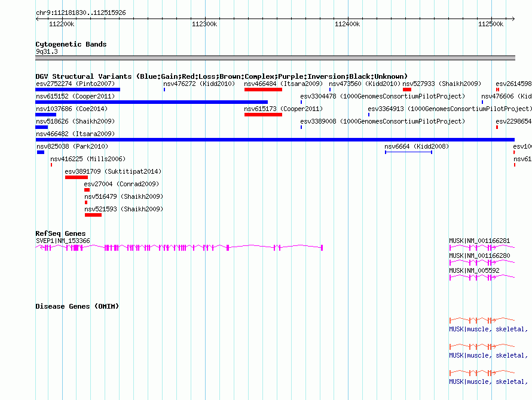532x400 pixels.
Task: Click the red bar under esv3891709
Action: click(x=77, y=177)
